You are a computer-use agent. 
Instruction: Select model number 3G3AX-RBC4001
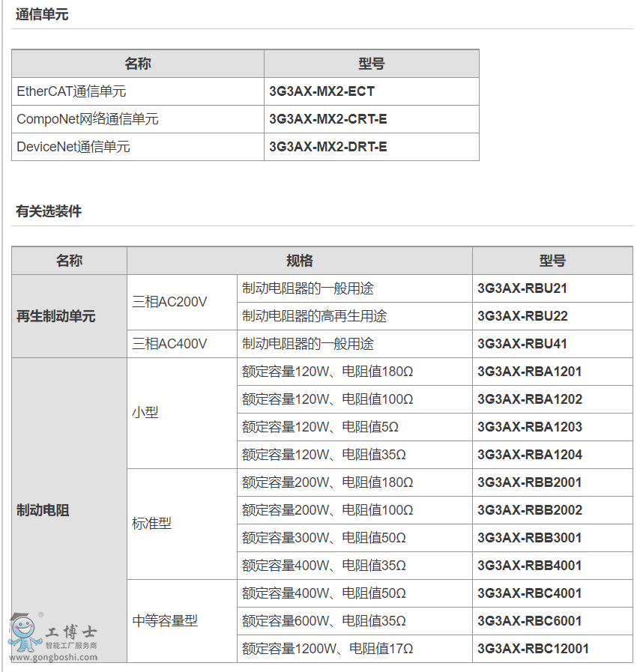tap(529, 593)
